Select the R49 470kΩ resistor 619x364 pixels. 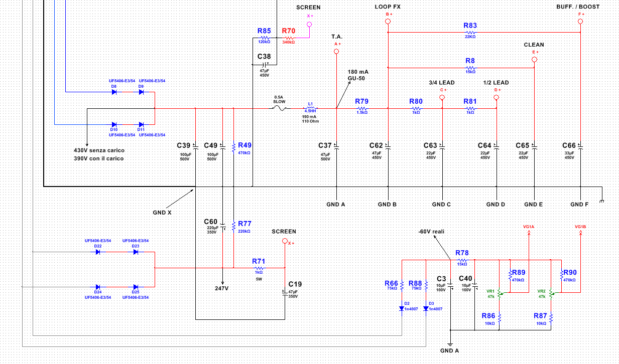click(x=233, y=147)
